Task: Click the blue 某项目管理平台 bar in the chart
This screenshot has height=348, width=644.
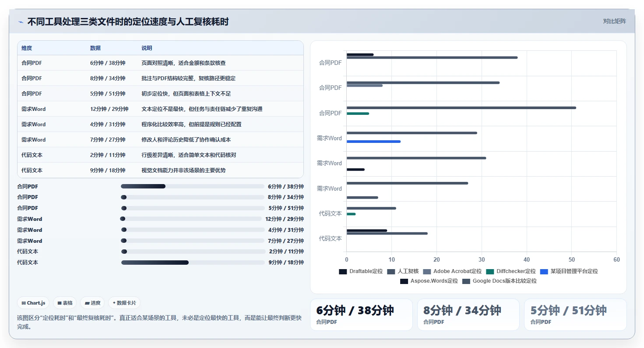Action: (x=373, y=142)
